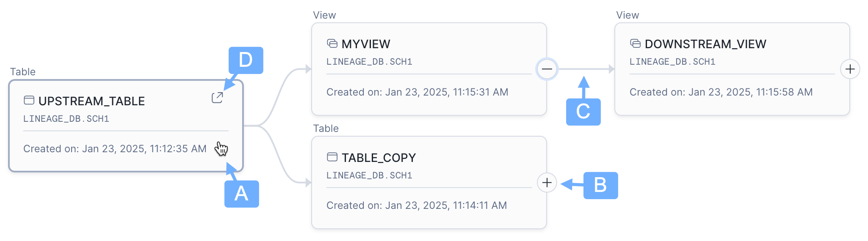Screen dimensions: 868x241
Task: Click the LINEAGE_DB.SCH1 schema under UPSTREAM_TABLE
Action: pyautogui.click(x=66, y=119)
